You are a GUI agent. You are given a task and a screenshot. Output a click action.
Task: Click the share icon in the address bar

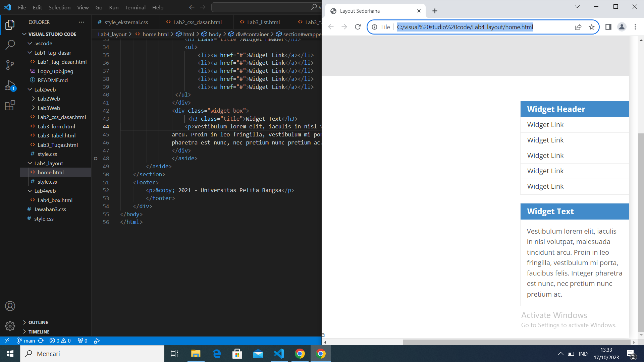(578, 27)
